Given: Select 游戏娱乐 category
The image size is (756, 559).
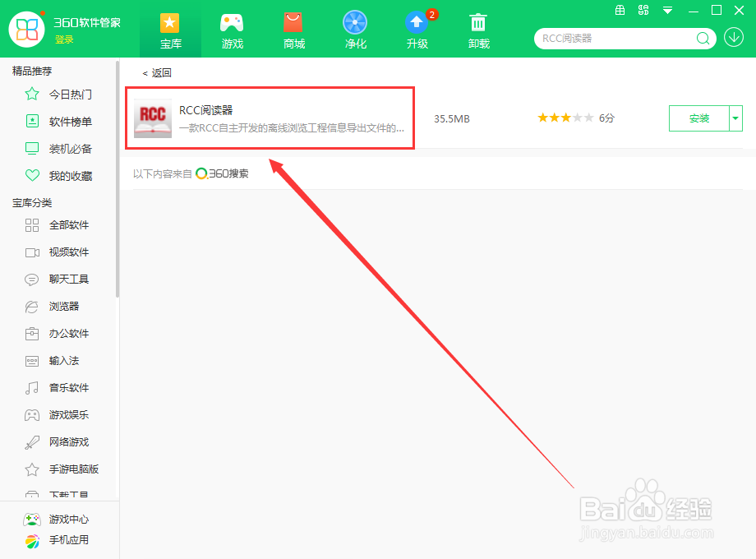Looking at the screenshot, I should [x=69, y=414].
